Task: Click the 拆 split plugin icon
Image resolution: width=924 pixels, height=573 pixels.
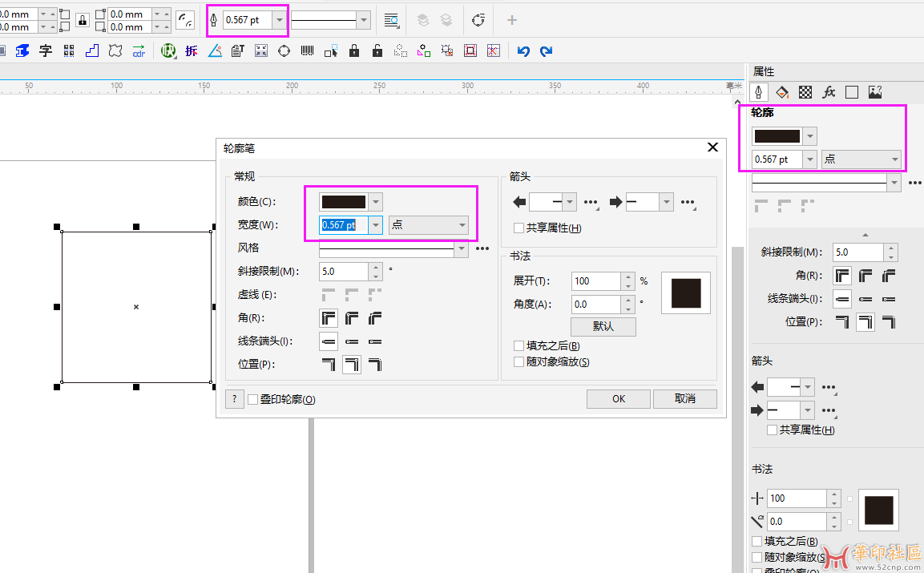Action: [x=191, y=51]
